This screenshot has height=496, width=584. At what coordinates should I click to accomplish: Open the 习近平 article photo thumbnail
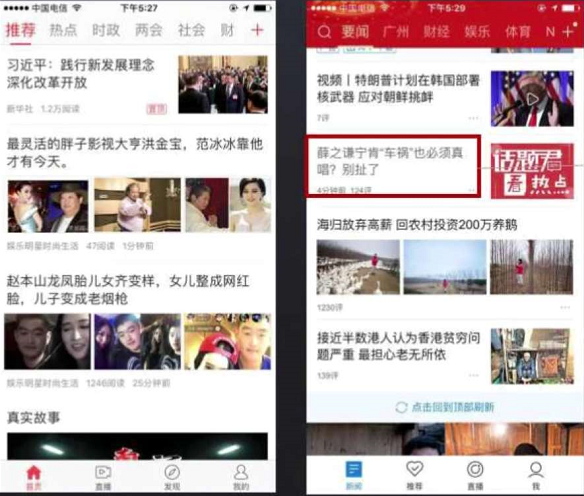[223, 85]
